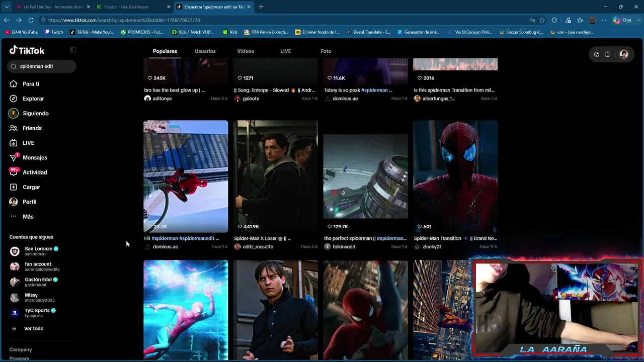
Task: Click the browser address bar URL
Action: [124, 20]
